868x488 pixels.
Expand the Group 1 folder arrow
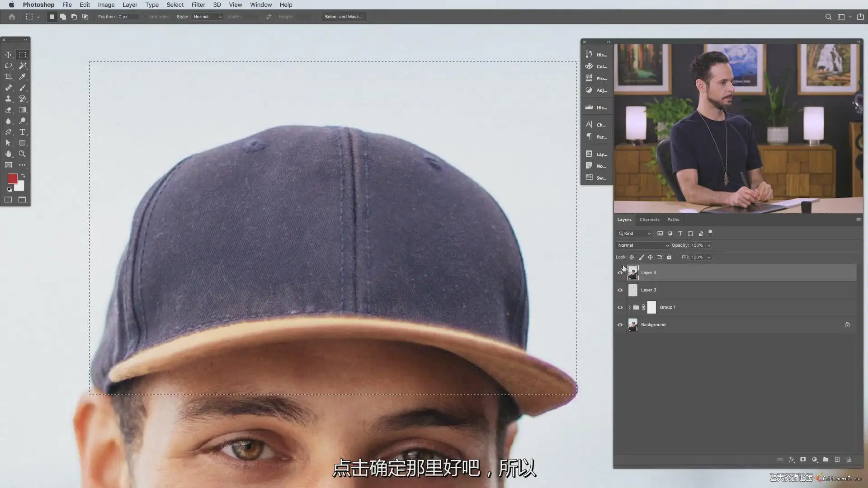(x=629, y=308)
